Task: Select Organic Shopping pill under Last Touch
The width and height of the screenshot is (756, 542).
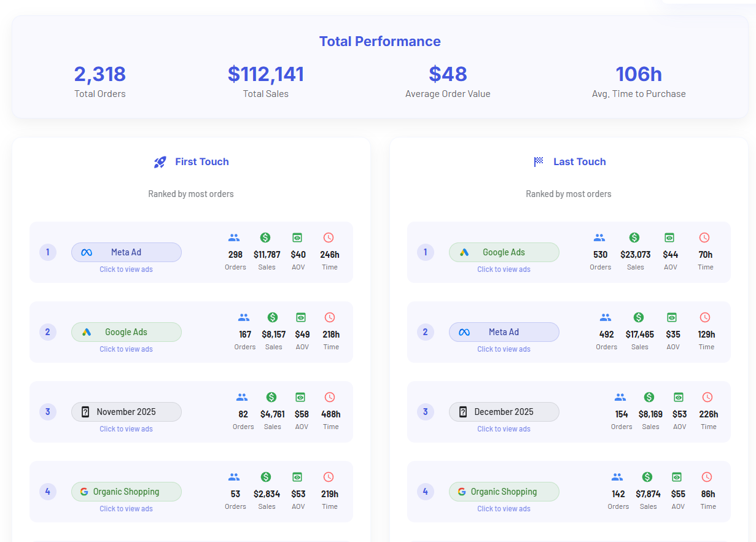Action: [x=504, y=492]
